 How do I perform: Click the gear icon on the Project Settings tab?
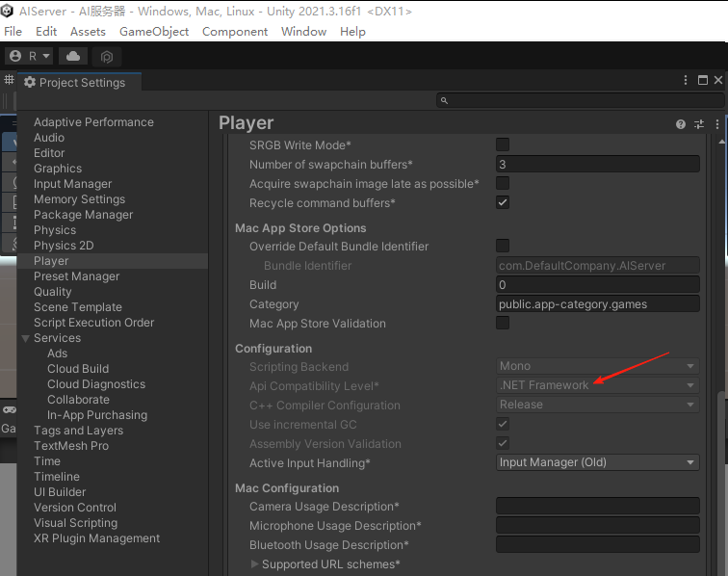[30, 82]
